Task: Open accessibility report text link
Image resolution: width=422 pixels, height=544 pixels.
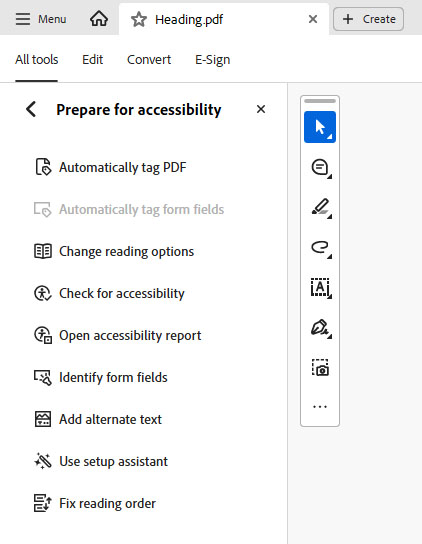Action: point(130,335)
